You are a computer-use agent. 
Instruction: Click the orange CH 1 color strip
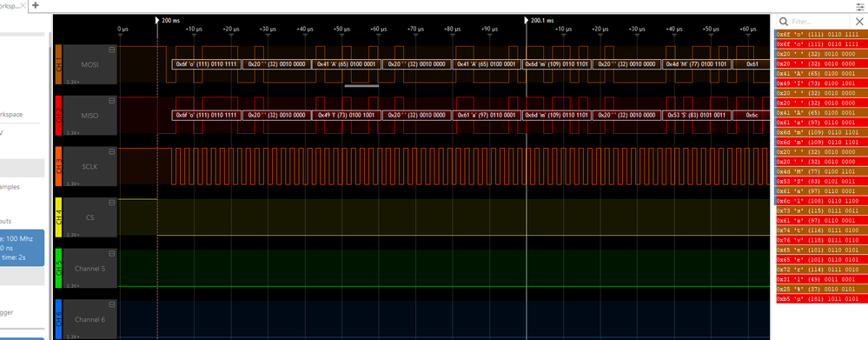coord(58,64)
